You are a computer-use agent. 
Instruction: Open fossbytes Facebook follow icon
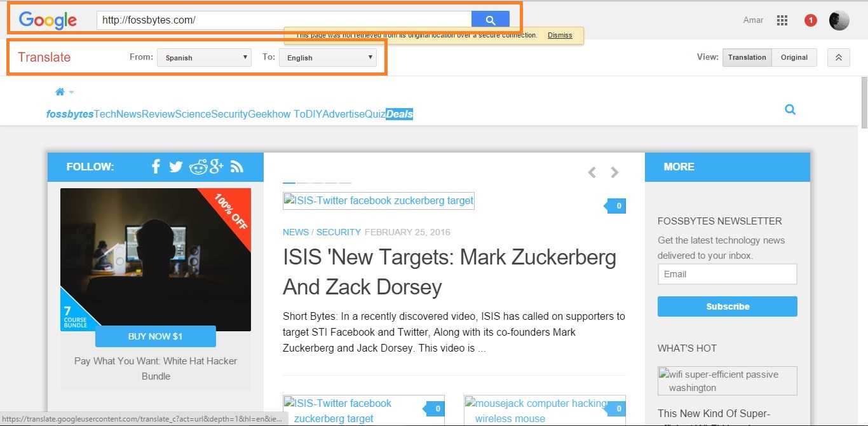(156, 167)
